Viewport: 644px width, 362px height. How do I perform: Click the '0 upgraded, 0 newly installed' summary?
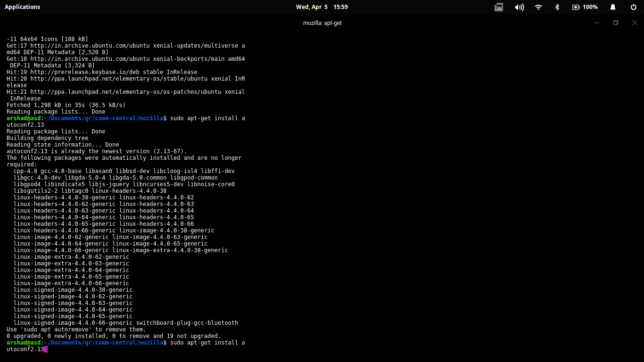point(114,336)
